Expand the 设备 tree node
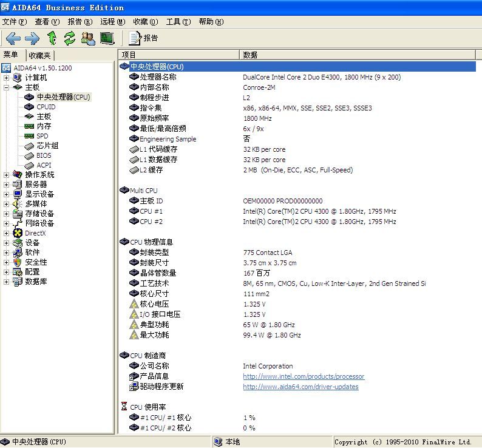The width and height of the screenshot is (482, 448). click(x=6, y=243)
